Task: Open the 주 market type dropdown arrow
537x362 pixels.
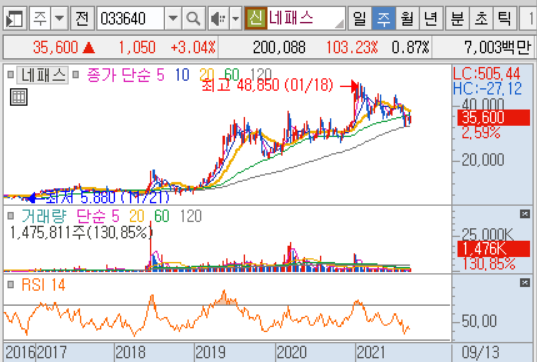Action: point(60,18)
